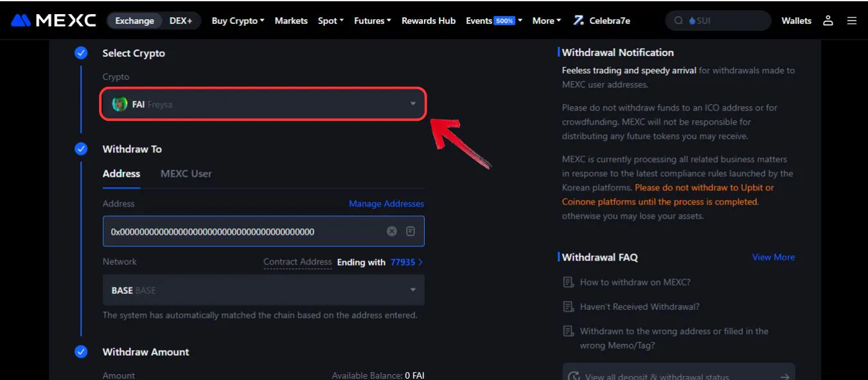Click the Withdrawal Notification heading

618,53
